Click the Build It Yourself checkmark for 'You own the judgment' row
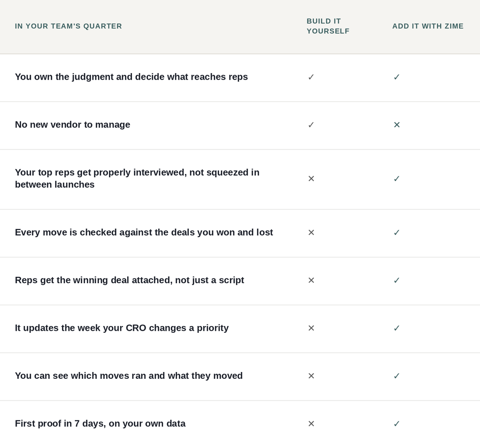 (x=311, y=77)
